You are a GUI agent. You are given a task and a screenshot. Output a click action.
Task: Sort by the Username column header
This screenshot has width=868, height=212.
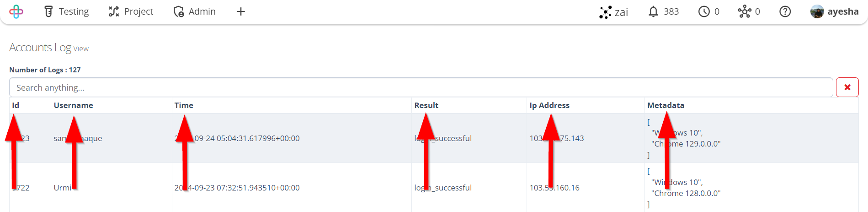tap(73, 105)
